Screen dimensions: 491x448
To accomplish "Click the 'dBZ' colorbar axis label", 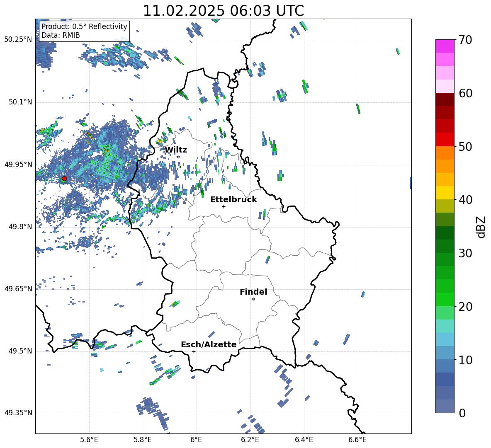I will [x=481, y=227].
